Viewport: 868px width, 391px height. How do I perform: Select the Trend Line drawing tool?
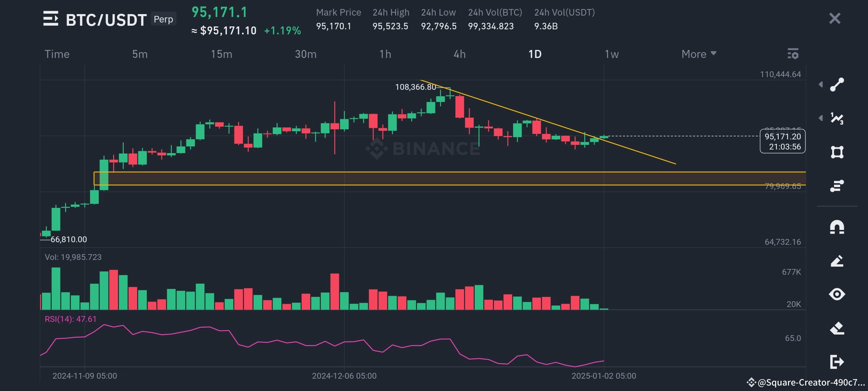click(837, 85)
